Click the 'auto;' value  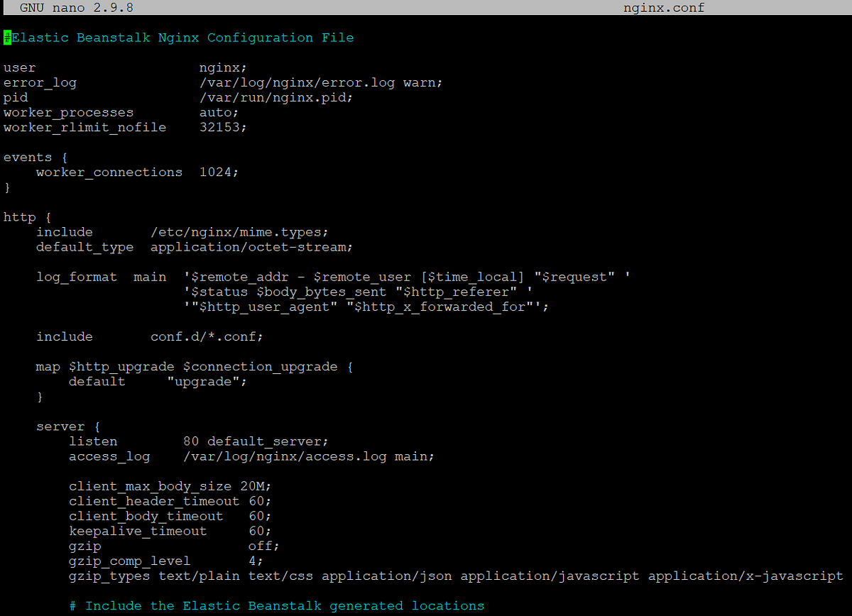coord(219,113)
